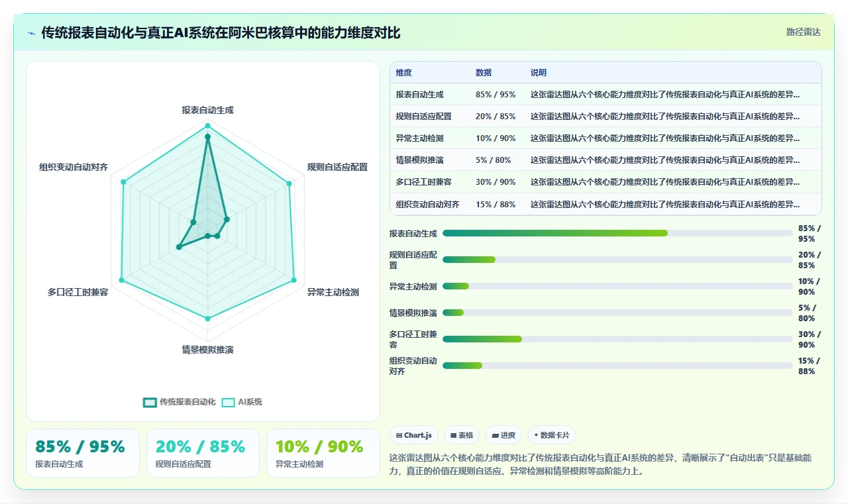The width and height of the screenshot is (848, 504).
Task: Click the 异常主动检测 progress bar
Action: (x=617, y=286)
